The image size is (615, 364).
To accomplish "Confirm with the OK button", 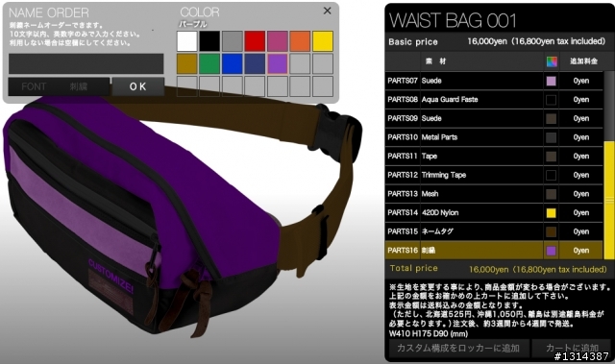I will click(x=138, y=86).
